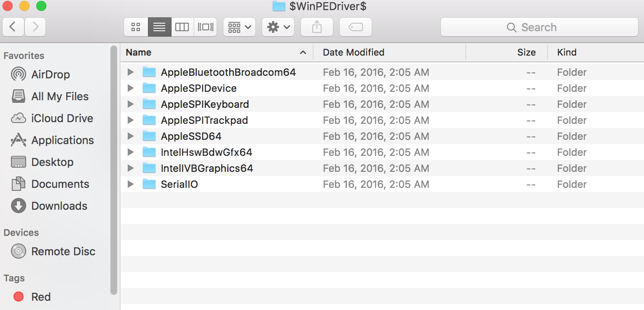
Task: Minimize the Finder window
Action: pos(24,6)
